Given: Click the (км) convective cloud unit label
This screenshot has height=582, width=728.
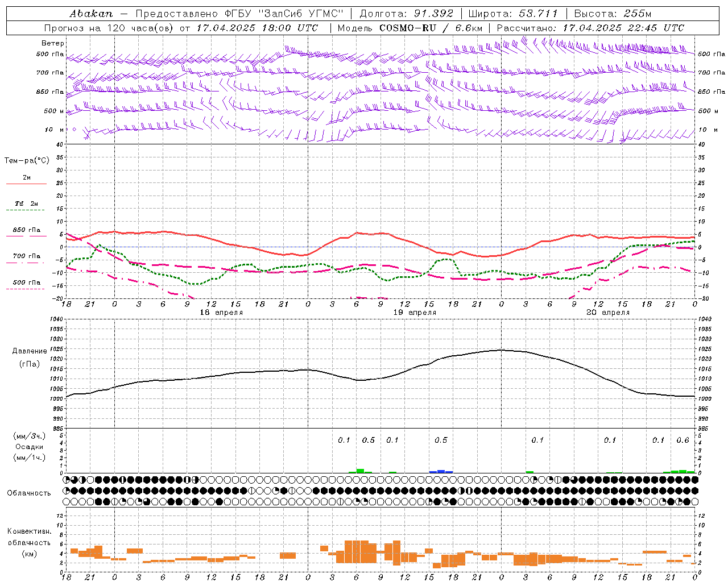Looking at the screenshot, I should coord(29,554).
